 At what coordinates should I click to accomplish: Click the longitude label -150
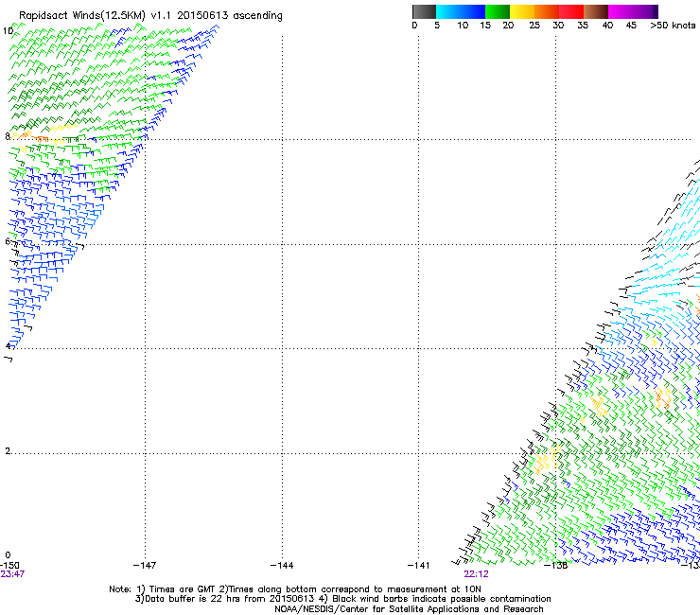click(x=9, y=566)
